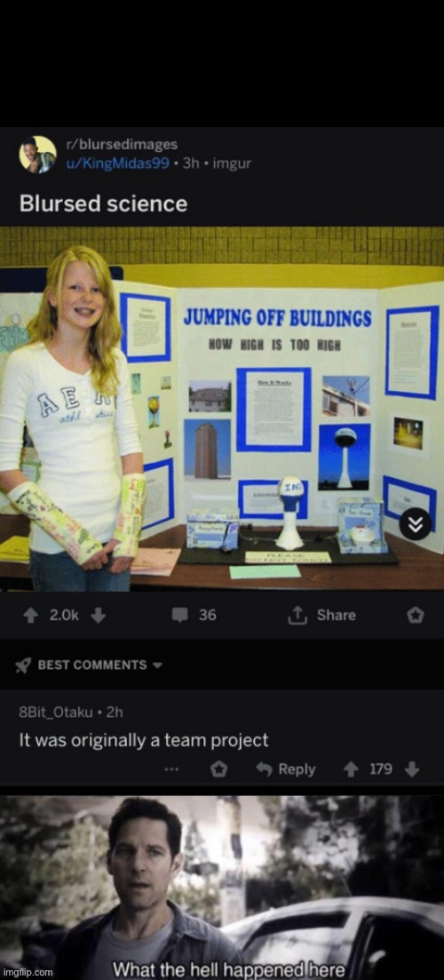Downvote the team project comment
The width and height of the screenshot is (444, 980).
point(412,769)
